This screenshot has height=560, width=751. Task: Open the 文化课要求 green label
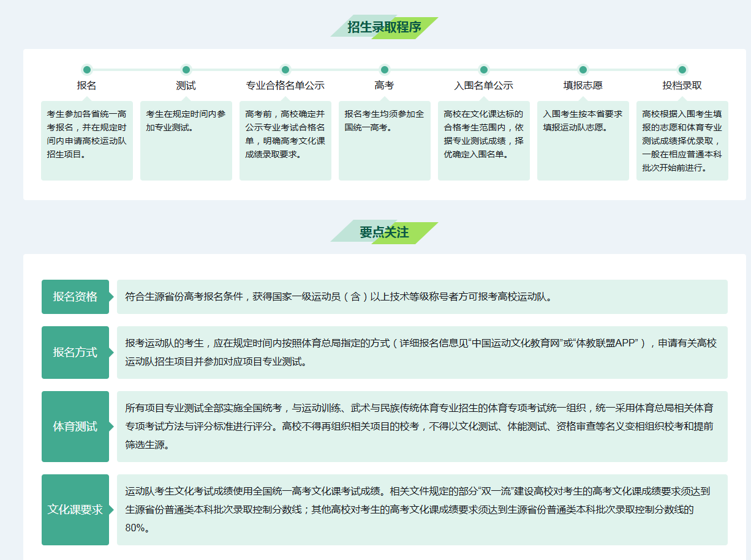(x=75, y=510)
